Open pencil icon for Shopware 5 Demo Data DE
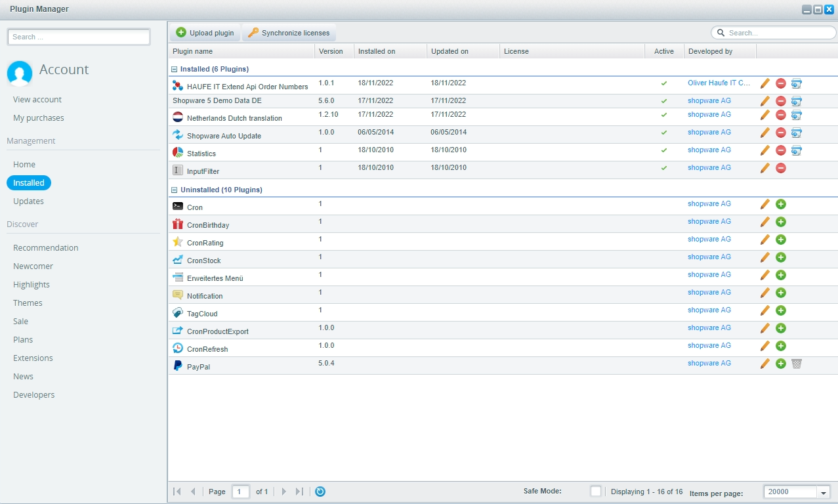 (765, 101)
